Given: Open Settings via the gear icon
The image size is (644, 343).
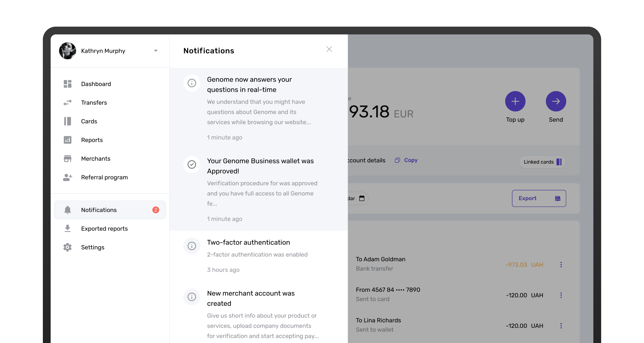Looking at the screenshot, I should point(67,247).
